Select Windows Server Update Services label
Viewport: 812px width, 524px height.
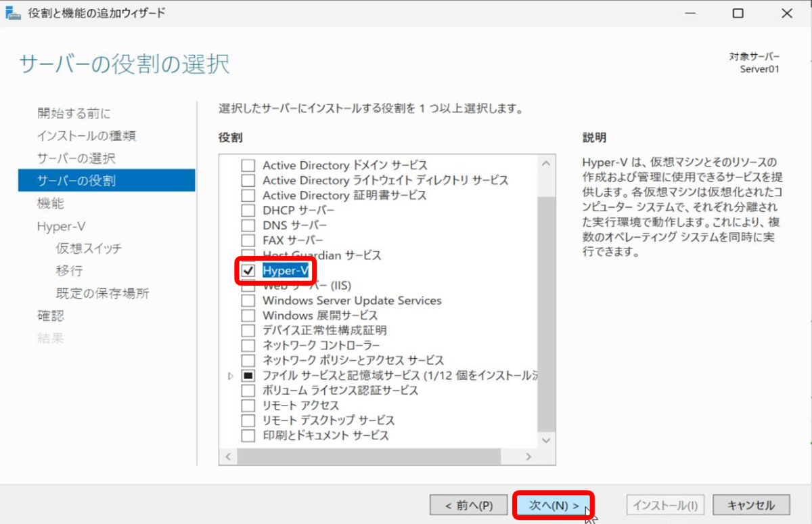pos(352,300)
